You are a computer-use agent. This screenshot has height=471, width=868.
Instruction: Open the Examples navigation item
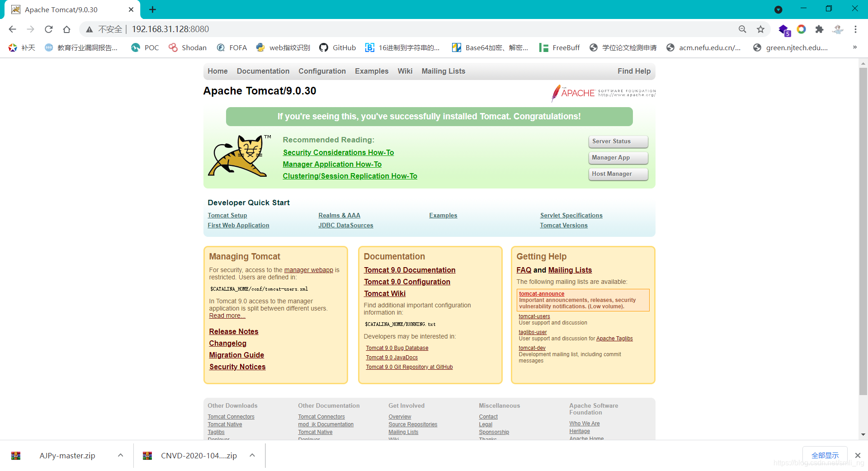(372, 71)
